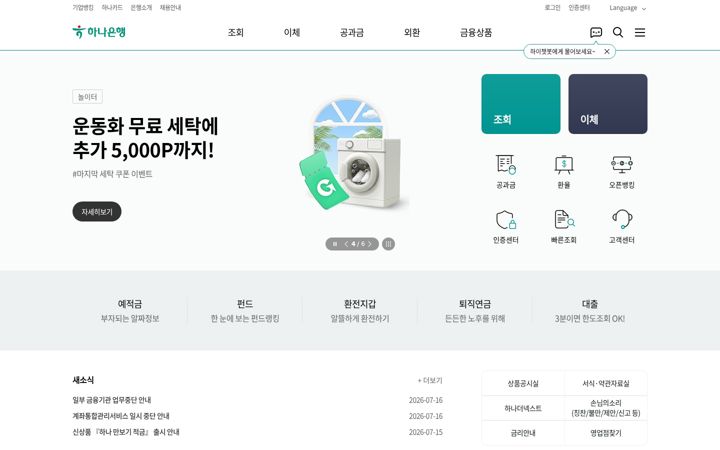Open the 외환 main menu
The image size is (720, 450).
click(x=412, y=33)
